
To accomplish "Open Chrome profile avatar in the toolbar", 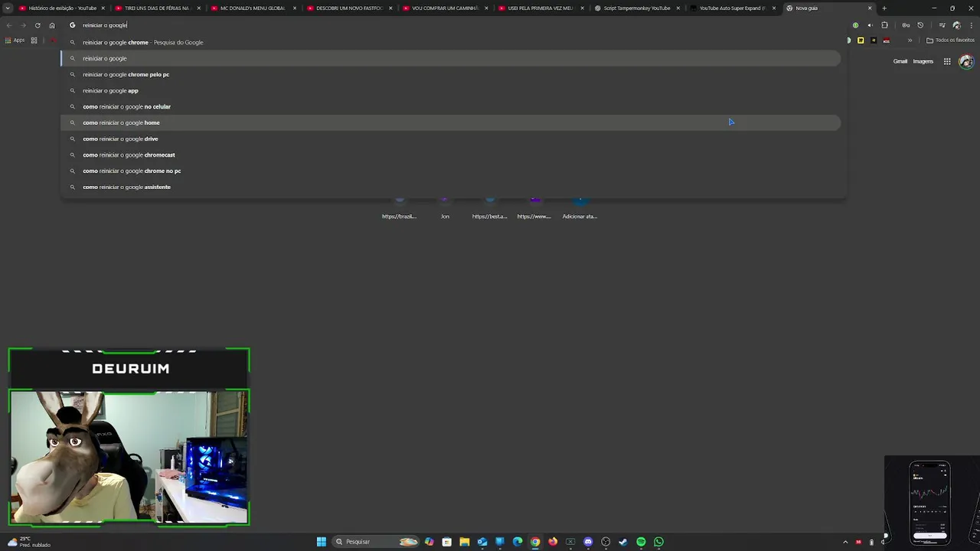I will point(956,25).
